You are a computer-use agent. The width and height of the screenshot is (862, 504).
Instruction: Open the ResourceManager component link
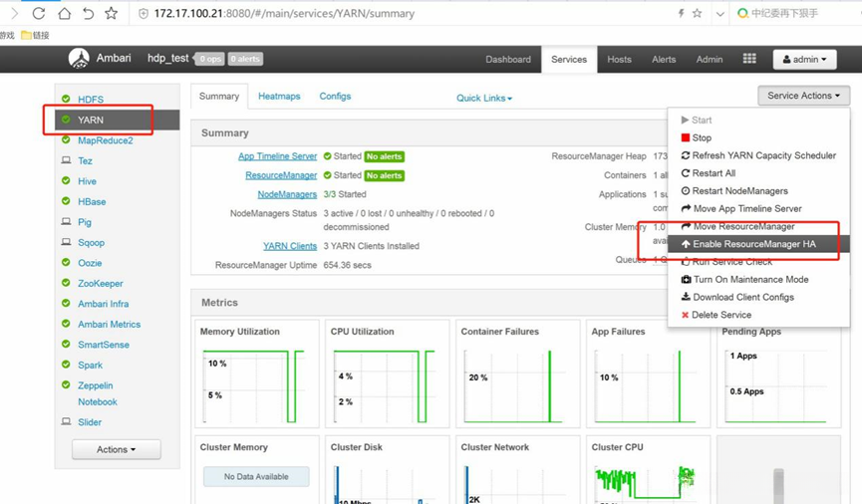pyautogui.click(x=281, y=175)
